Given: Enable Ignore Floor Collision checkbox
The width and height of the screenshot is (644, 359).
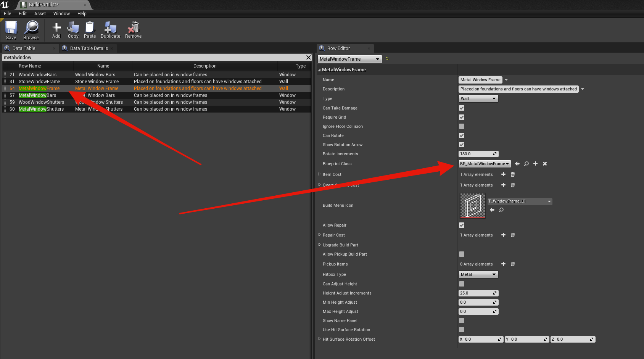Looking at the screenshot, I should [462, 126].
